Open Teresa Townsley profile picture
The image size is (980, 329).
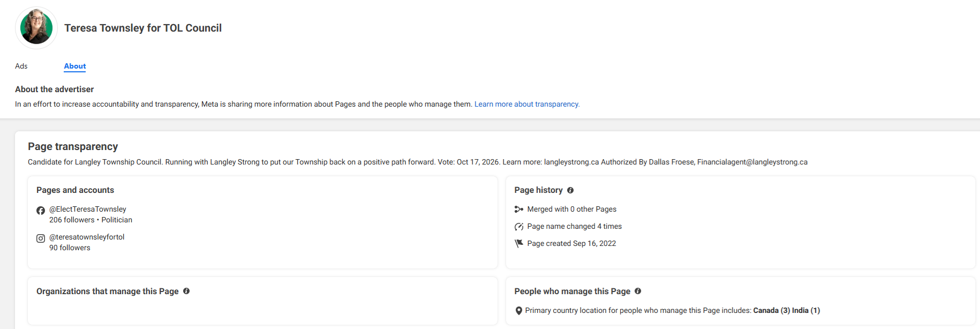point(36,28)
